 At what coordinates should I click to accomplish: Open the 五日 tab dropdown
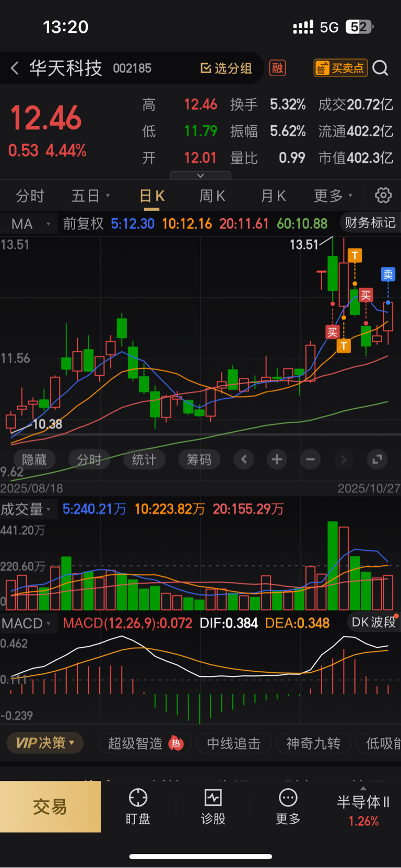(90, 196)
